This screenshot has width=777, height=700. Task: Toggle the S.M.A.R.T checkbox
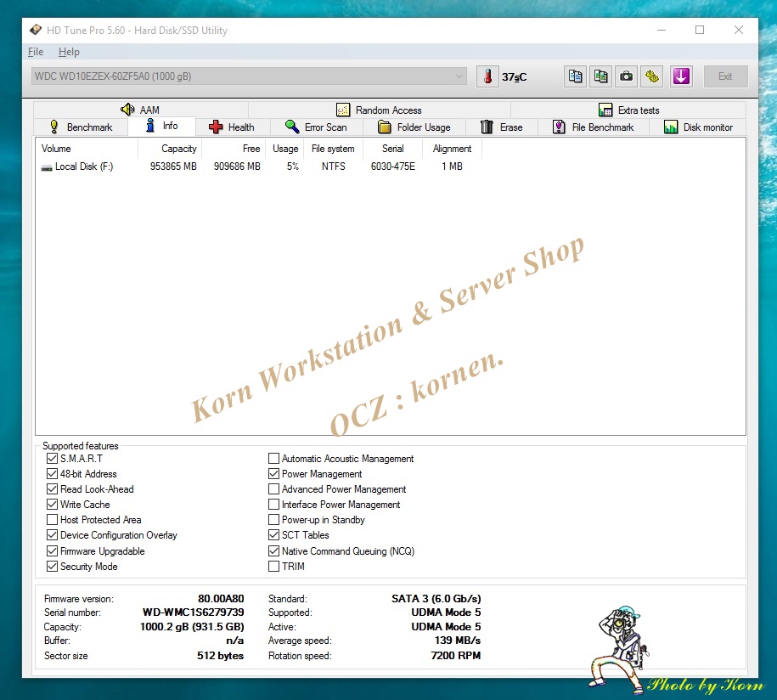point(52,458)
